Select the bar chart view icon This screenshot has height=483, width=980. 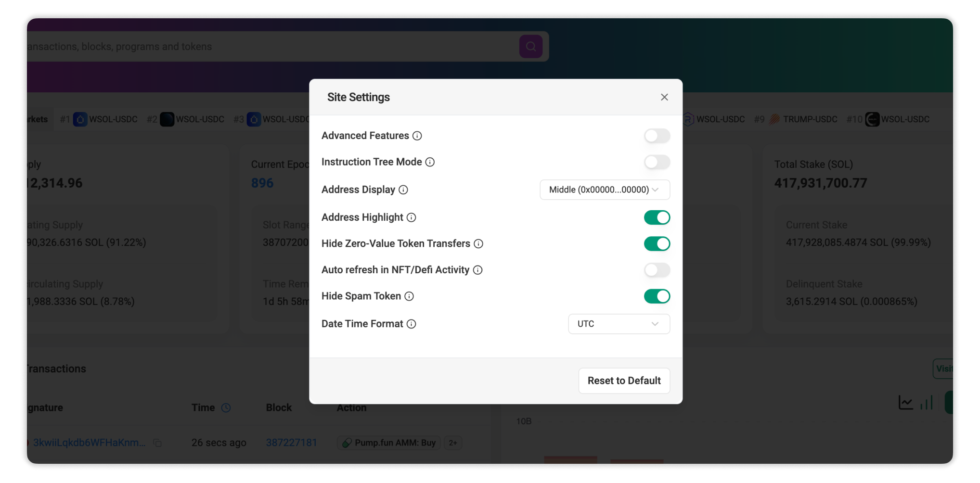tap(927, 402)
